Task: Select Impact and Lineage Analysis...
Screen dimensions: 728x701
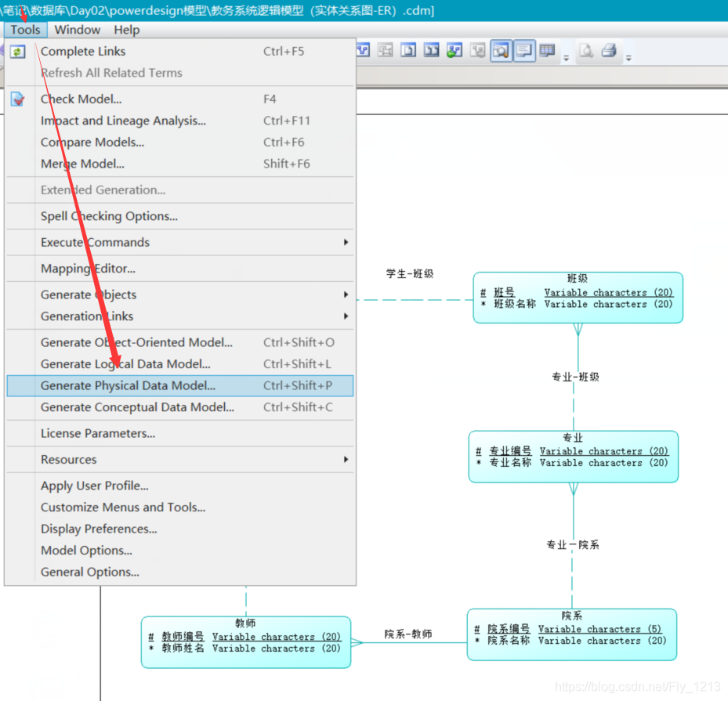Action: click(180, 121)
